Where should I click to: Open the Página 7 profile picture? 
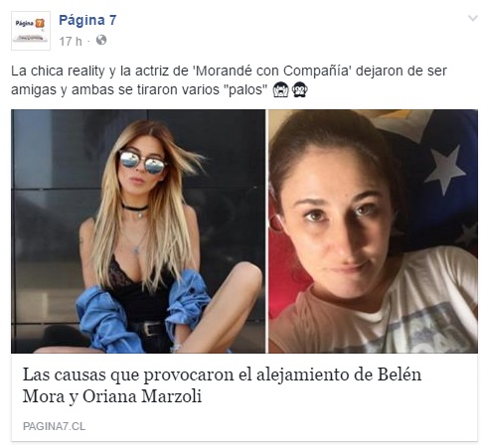tap(31, 31)
